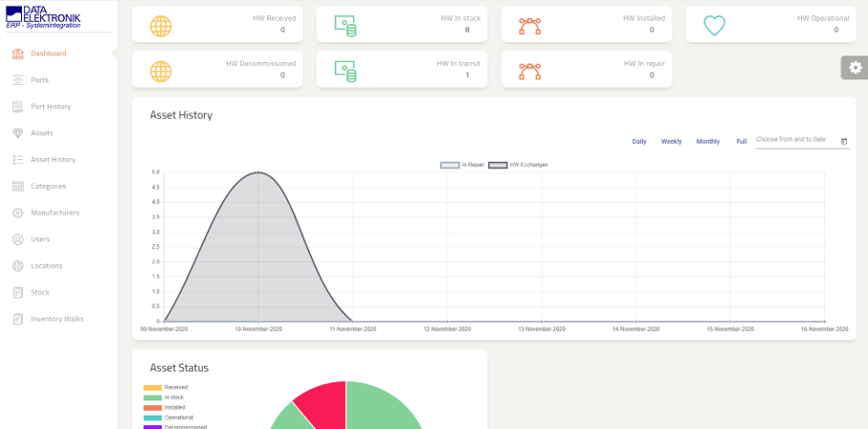Viewport: 868px width, 429px height.
Task: Click the globe icon on HW Decommissioned card
Action: point(161,72)
